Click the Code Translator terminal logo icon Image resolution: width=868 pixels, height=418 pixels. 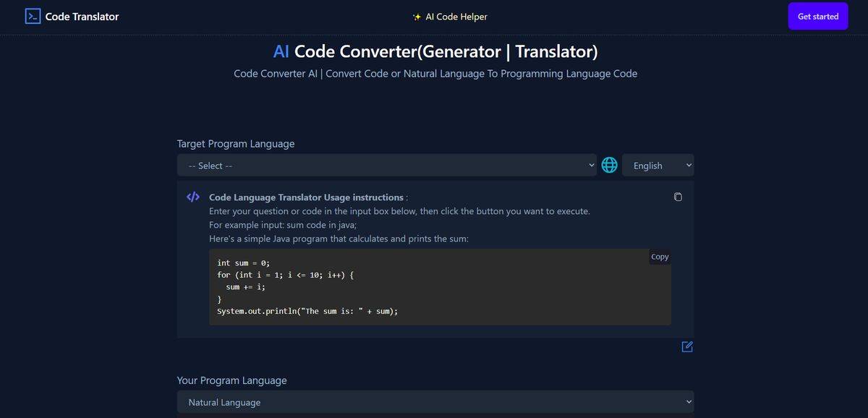click(33, 15)
